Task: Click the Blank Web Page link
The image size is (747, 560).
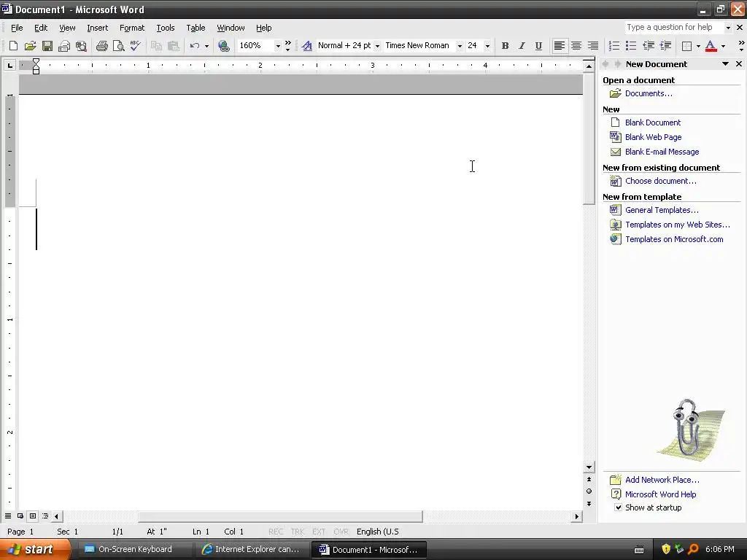Action: click(653, 137)
